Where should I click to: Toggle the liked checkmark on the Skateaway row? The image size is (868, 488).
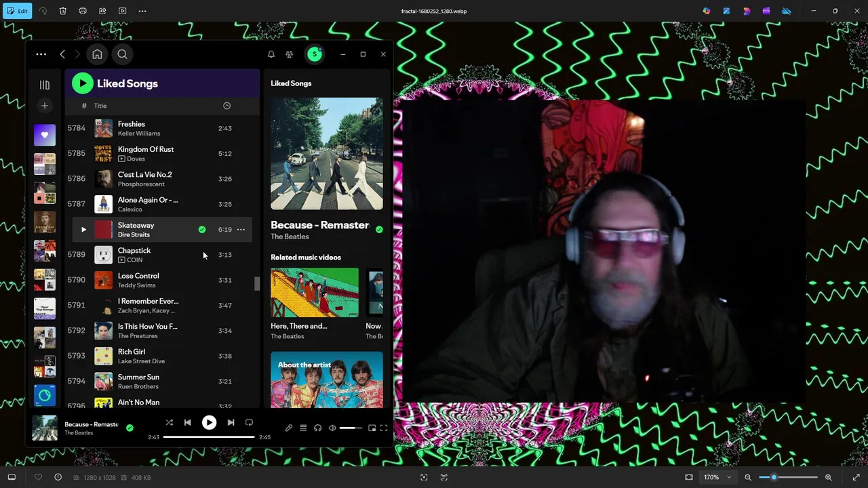pyautogui.click(x=202, y=230)
